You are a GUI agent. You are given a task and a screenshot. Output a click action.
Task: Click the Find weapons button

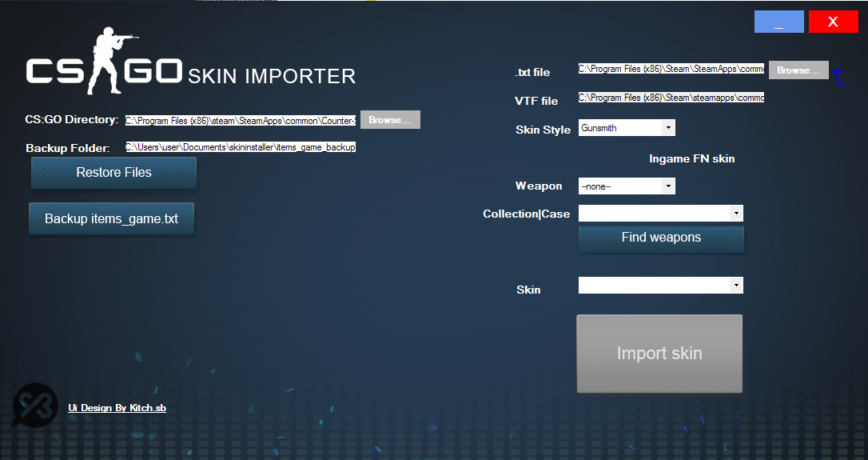pos(661,239)
